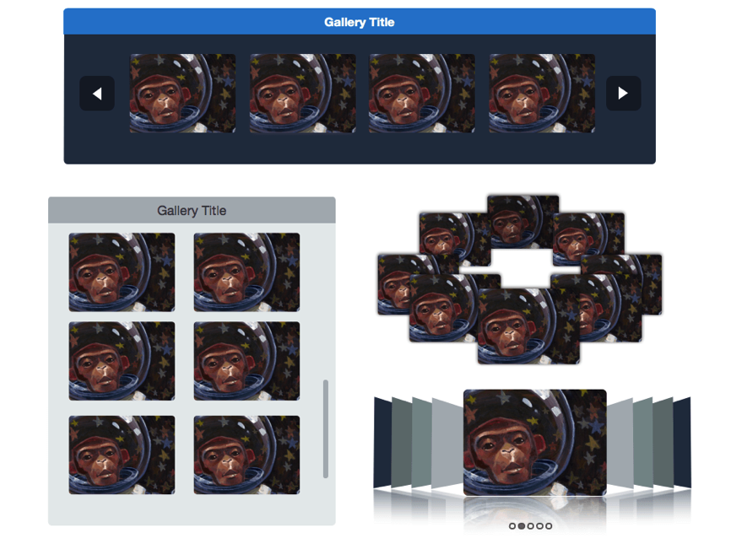Viewport: 747px width, 560px height.
Task: Click the gray grid gallery's vertical scrollbar thumb
Action: 326,428
